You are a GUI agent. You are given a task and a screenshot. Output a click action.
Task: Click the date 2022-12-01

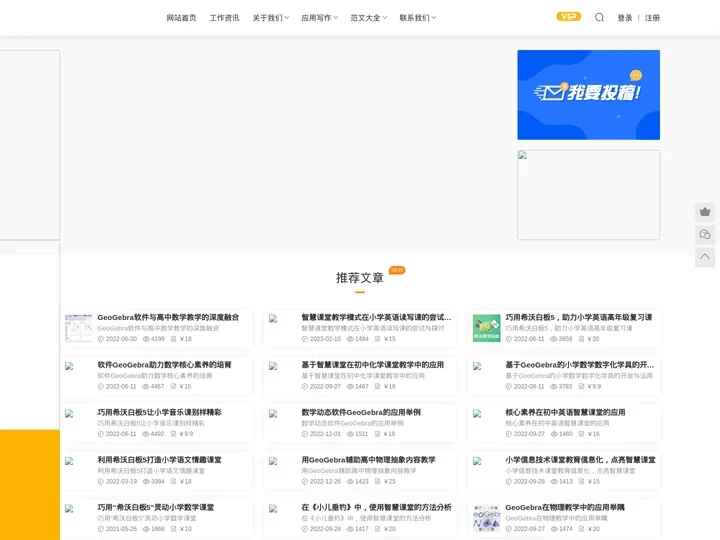tap(325, 434)
